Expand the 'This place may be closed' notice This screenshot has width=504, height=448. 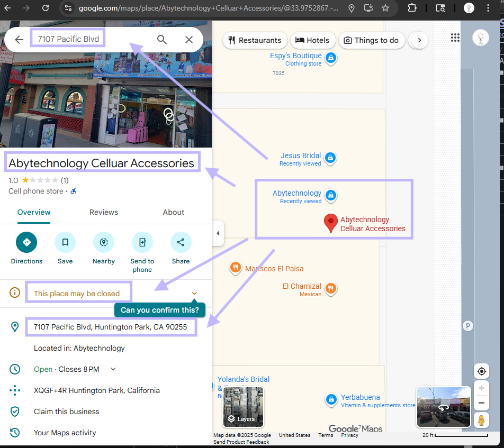194,294
